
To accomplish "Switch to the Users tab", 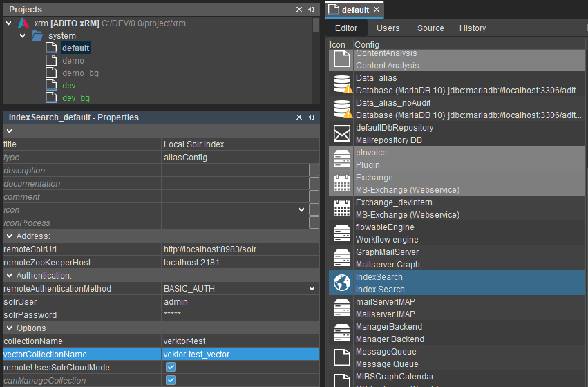I will click(x=388, y=28).
